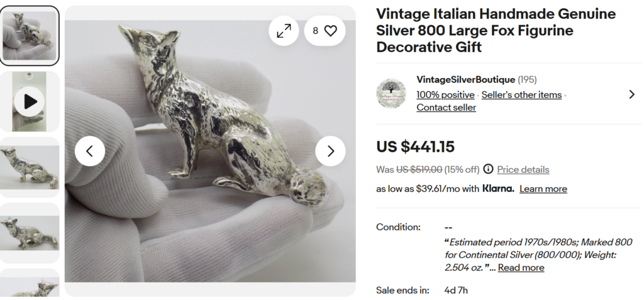Advance to the next product image

coord(330,151)
